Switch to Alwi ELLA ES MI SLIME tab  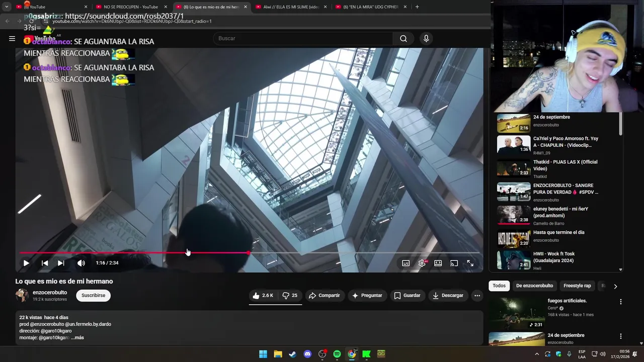point(291,7)
